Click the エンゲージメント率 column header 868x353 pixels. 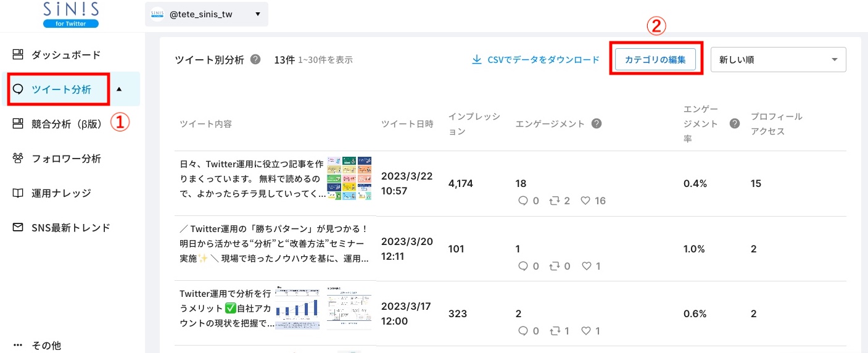point(700,124)
